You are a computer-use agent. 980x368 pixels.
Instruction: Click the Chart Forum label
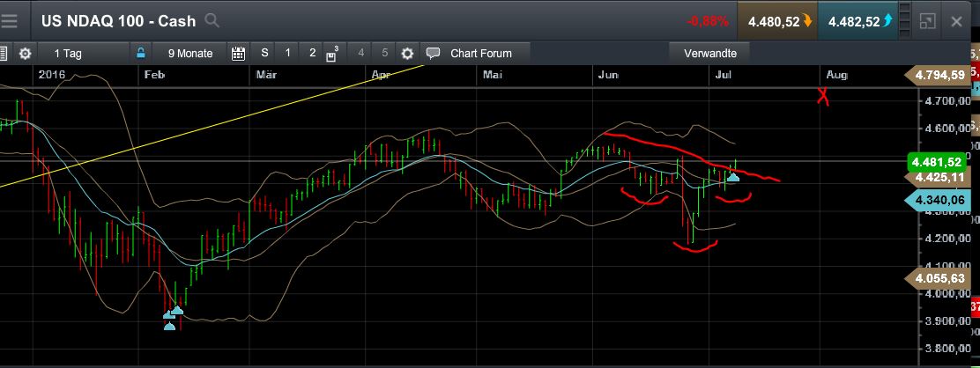click(480, 53)
